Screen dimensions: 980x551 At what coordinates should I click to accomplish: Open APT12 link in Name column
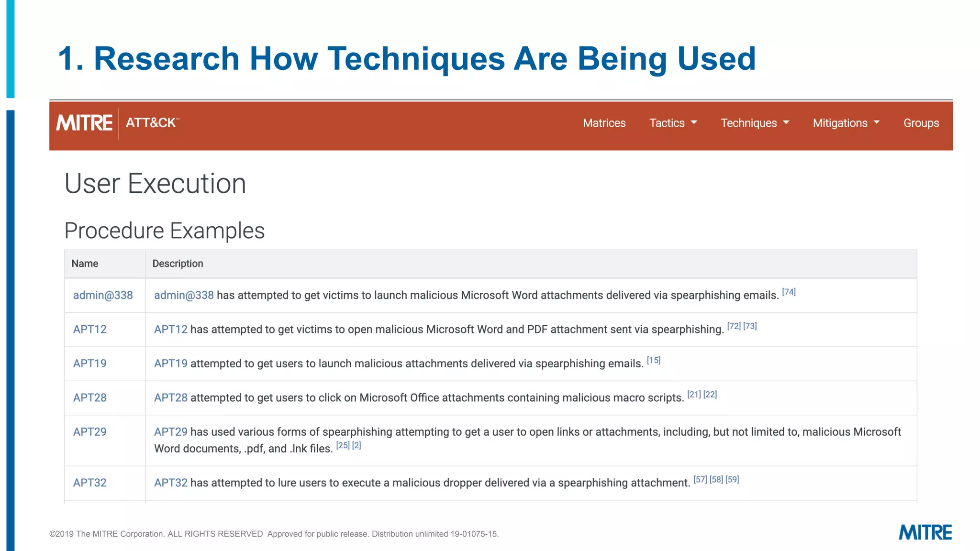pyautogui.click(x=89, y=329)
